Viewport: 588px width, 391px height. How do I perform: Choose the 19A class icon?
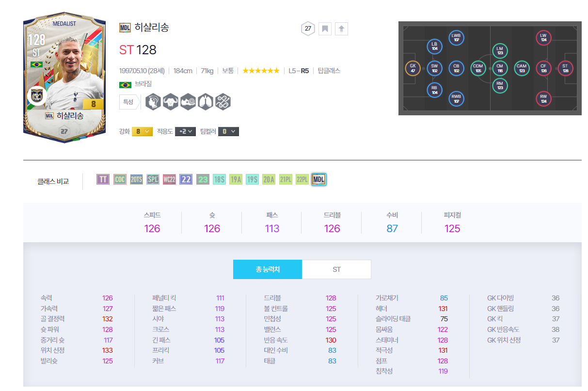(x=236, y=179)
